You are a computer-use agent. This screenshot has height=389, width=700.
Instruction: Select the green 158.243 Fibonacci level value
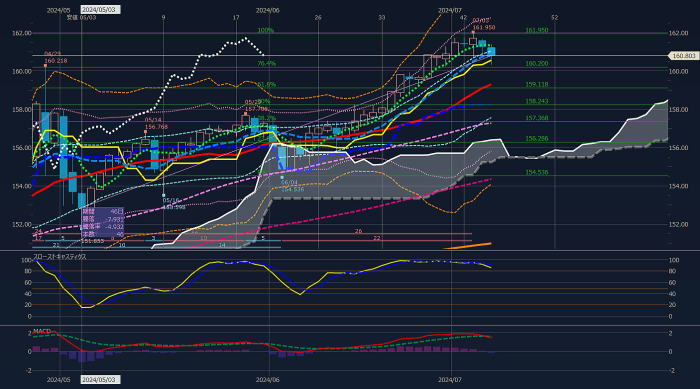[x=537, y=101]
